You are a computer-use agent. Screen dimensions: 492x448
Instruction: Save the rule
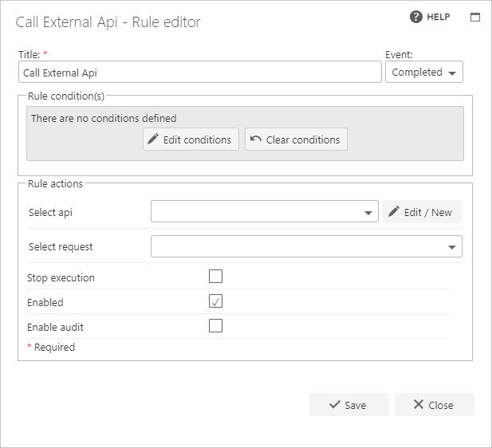[x=349, y=405]
